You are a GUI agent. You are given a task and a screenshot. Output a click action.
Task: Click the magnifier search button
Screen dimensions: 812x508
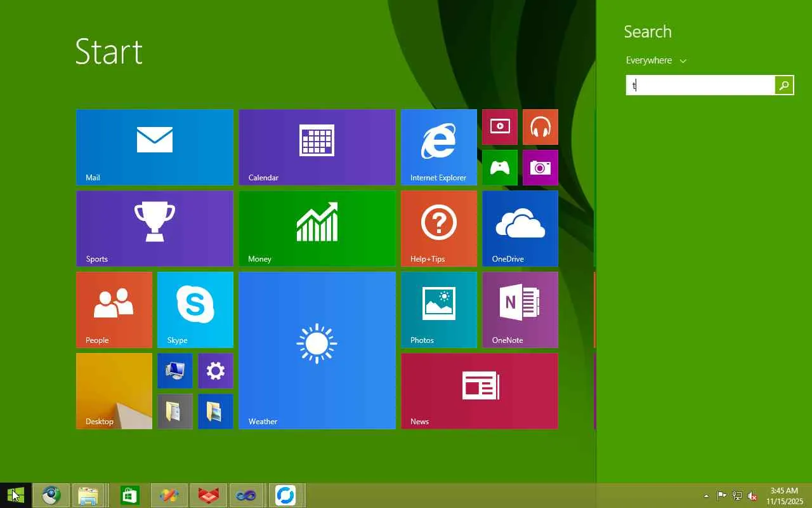click(784, 85)
